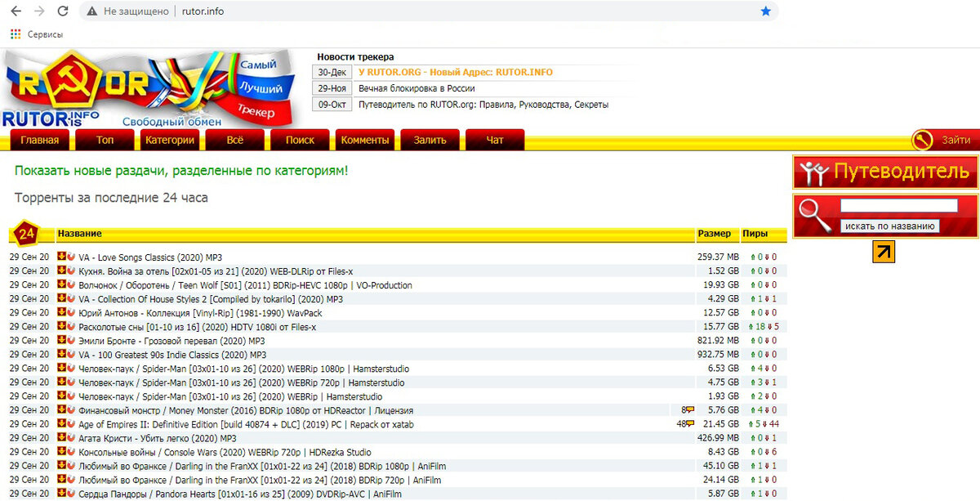Open the Залить upload tab

click(430, 140)
